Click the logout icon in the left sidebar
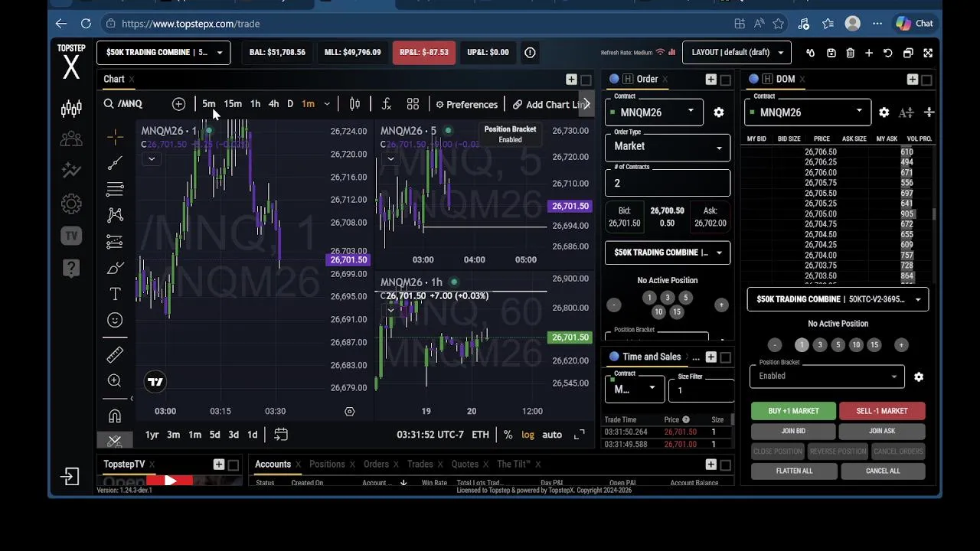The image size is (980, 551). pyautogui.click(x=70, y=477)
